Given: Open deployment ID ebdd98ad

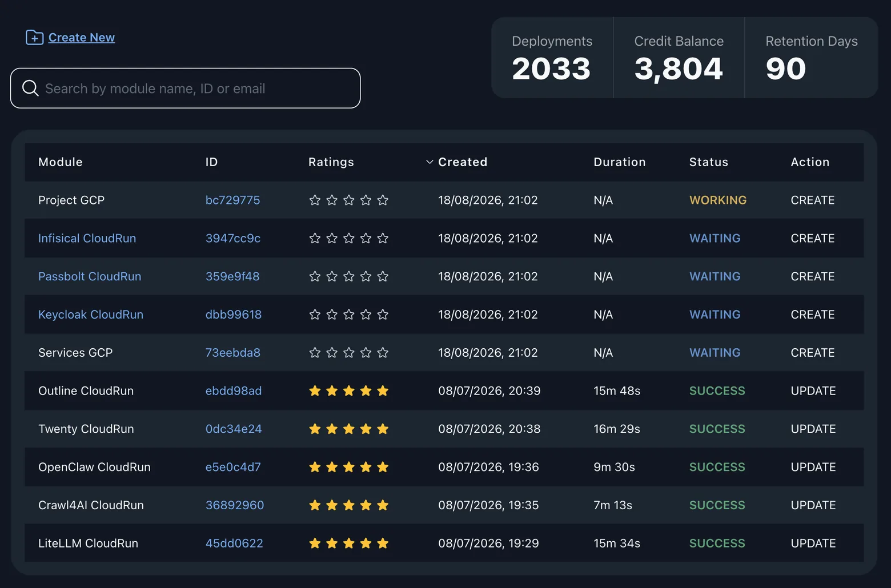Looking at the screenshot, I should point(234,391).
